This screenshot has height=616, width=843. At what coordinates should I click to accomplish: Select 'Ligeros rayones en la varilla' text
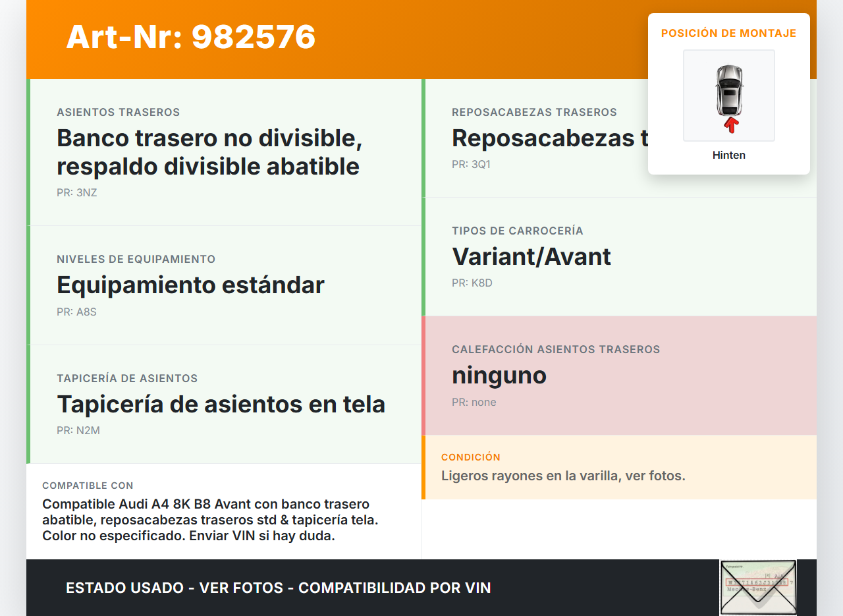point(563,476)
